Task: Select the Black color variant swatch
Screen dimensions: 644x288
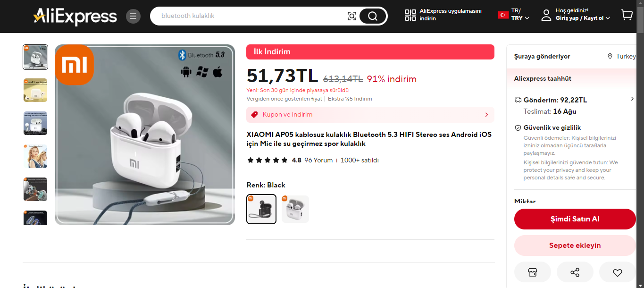Action: click(x=261, y=209)
